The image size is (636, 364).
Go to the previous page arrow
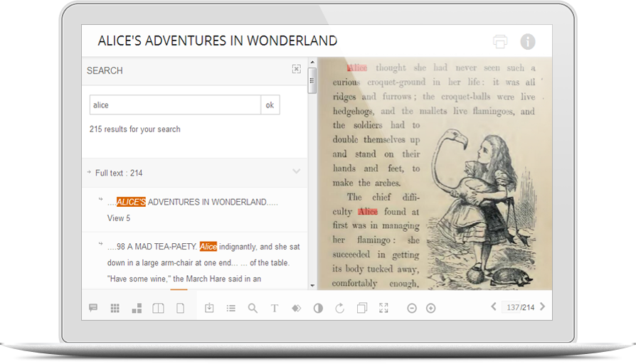(494, 306)
